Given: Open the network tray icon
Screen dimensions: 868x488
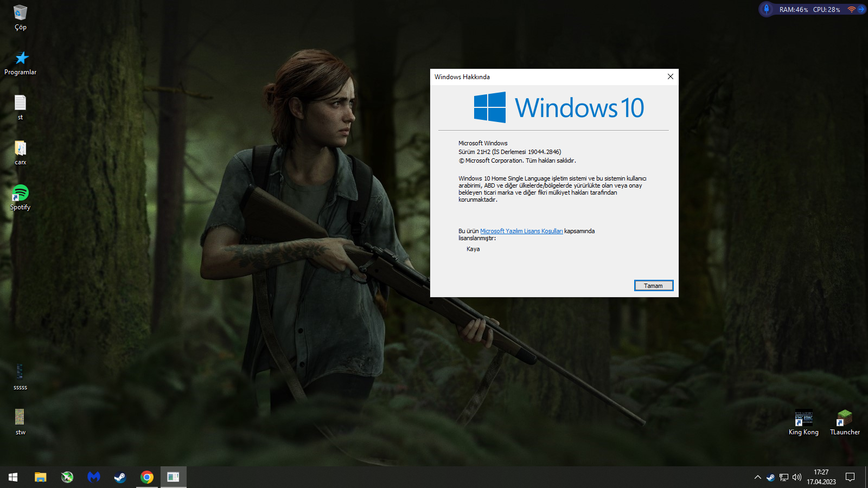Looking at the screenshot, I should pyautogui.click(x=784, y=477).
